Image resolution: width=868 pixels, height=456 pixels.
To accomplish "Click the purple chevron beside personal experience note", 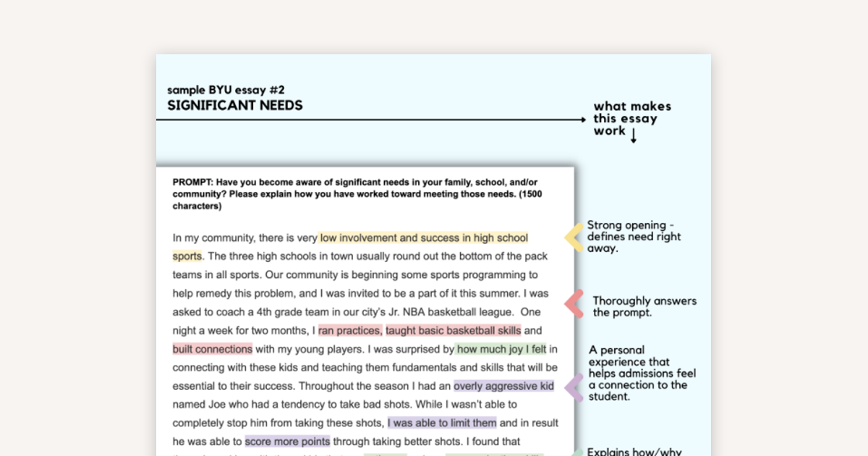I will [574, 388].
